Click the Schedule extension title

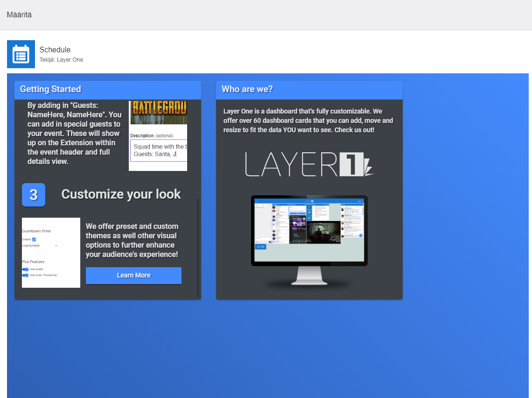55,50
